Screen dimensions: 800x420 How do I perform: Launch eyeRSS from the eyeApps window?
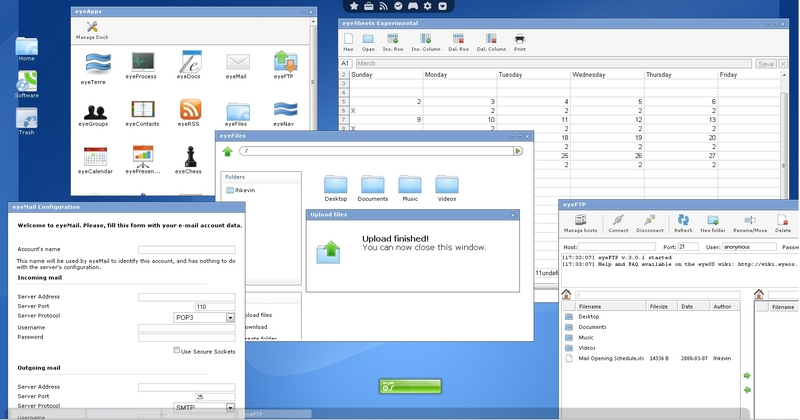tap(190, 110)
